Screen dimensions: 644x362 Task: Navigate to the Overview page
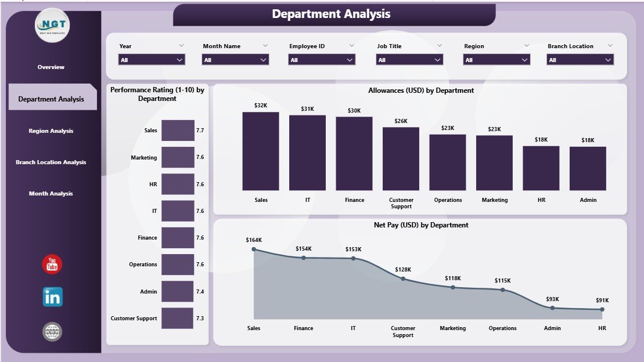pos(51,67)
